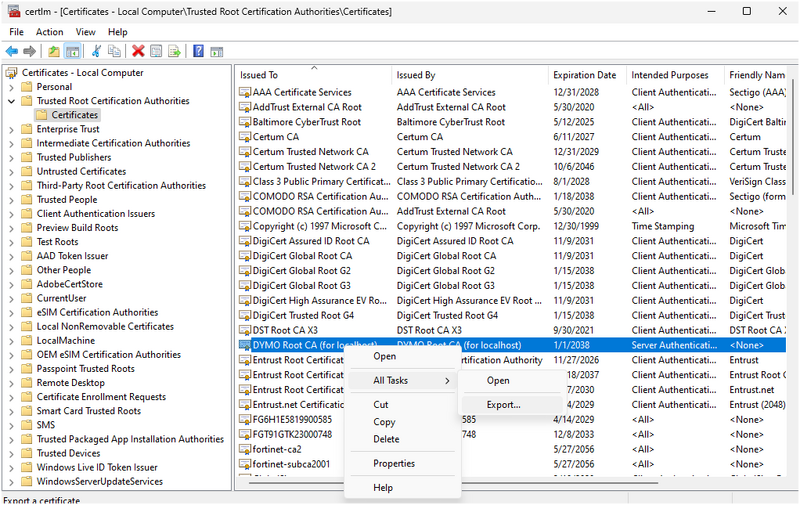The height and width of the screenshot is (505, 800).
Task: Choose Export... in the All Tasks submenu
Action: [503, 405]
